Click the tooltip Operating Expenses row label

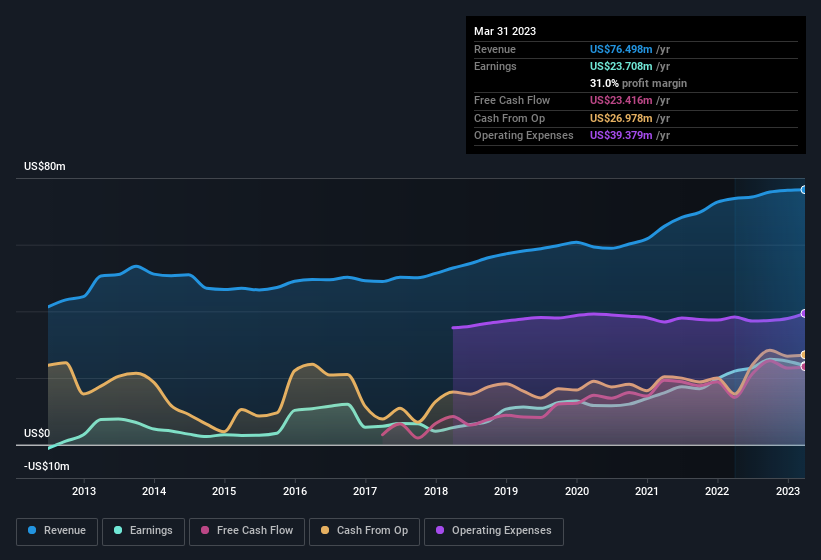[524, 136]
